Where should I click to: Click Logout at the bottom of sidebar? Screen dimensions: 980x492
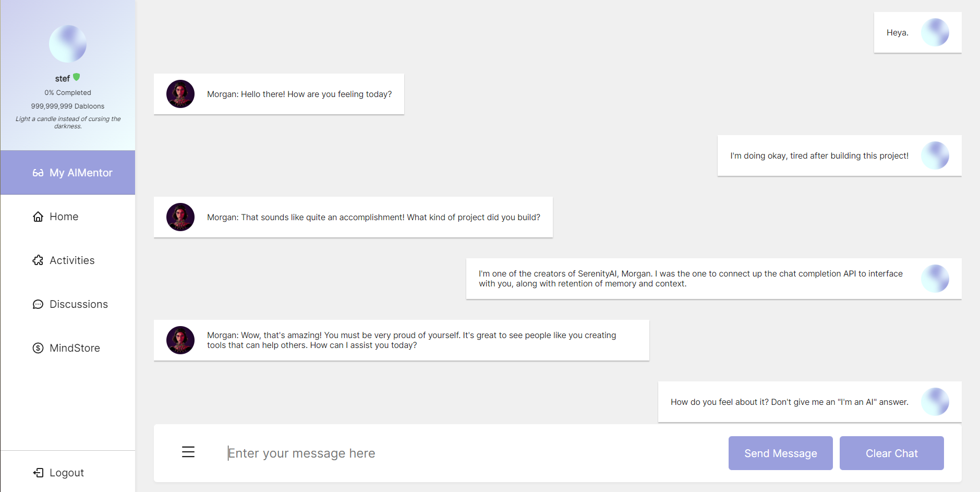(x=66, y=472)
